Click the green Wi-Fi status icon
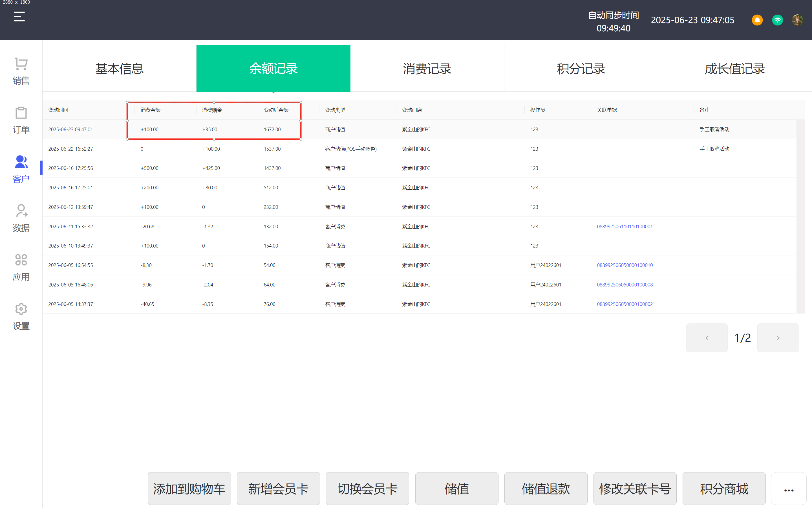 [x=777, y=20]
